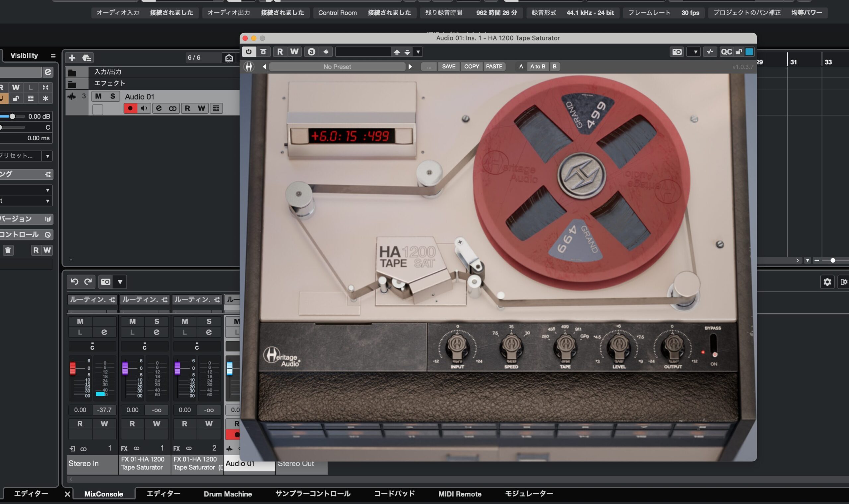Screen dimensions: 849x504
Task: Switch to MIDI Remote tab
Action: [x=460, y=494]
